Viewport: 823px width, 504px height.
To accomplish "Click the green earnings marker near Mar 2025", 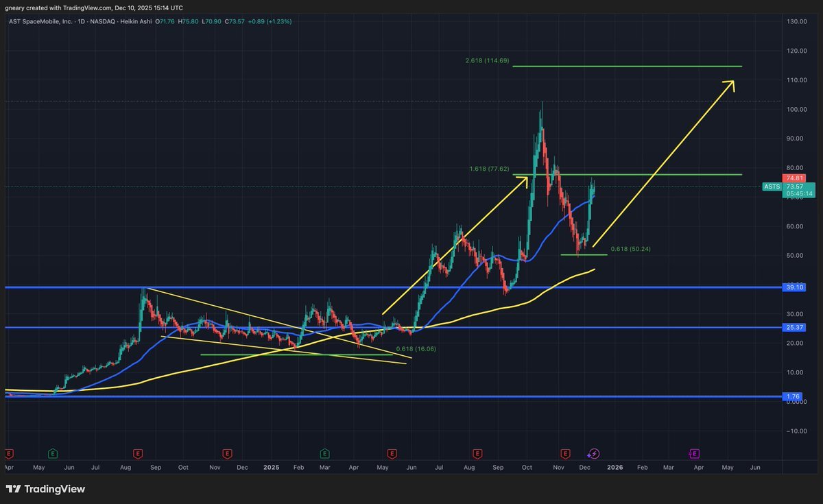I will (x=324, y=453).
